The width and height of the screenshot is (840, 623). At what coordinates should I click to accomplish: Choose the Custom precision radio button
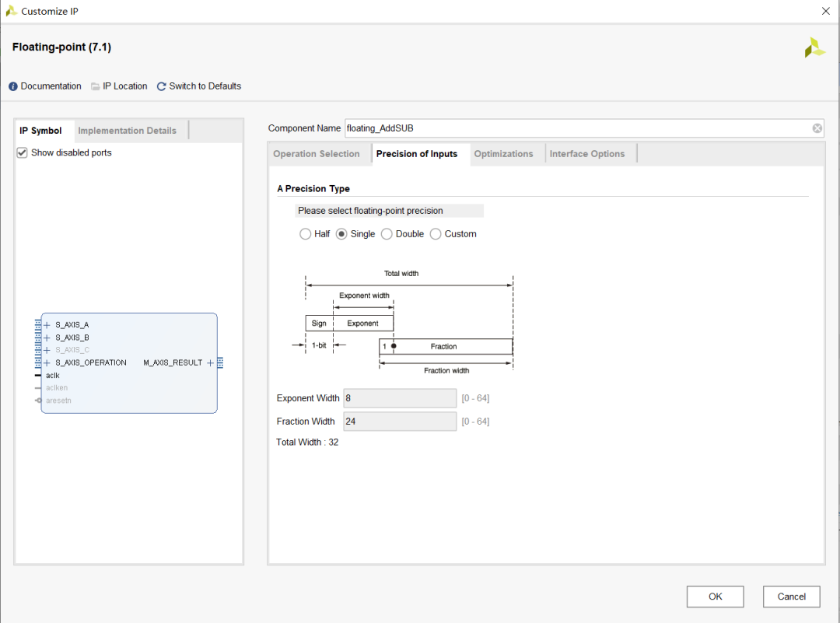436,234
